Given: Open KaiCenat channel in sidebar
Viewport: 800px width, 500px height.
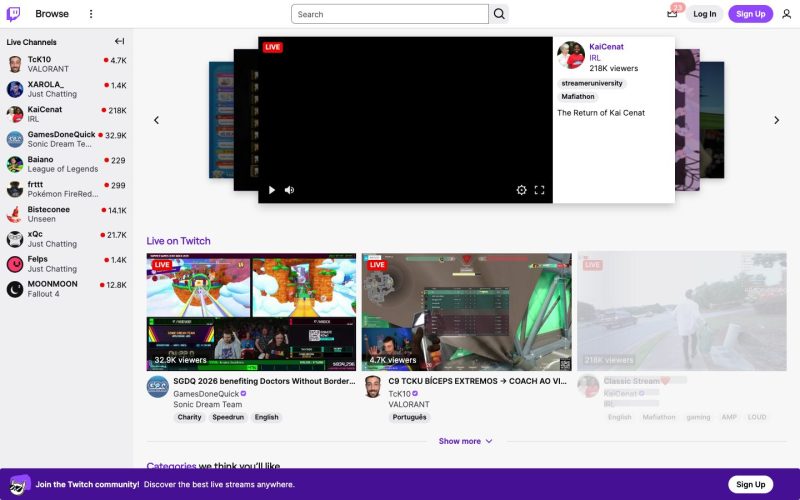Looking at the screenshot, I should (66, 114).
